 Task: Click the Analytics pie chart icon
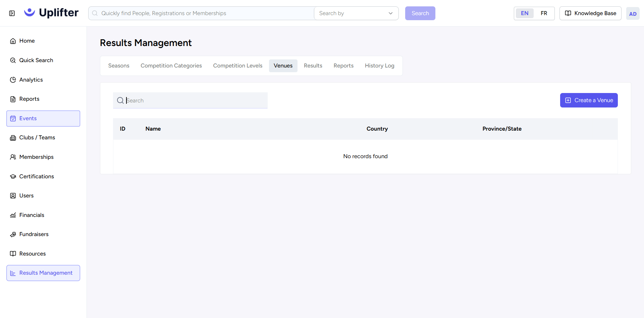pos(13,80)
